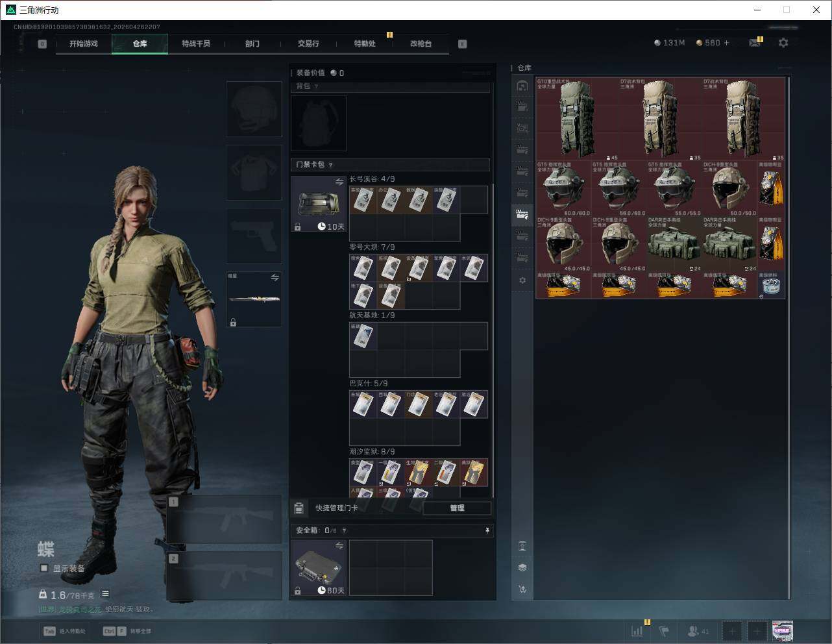Select the GT5 helmet with 60.0/60.0 durability
832x644 pixels.
(x=564, y=189)
